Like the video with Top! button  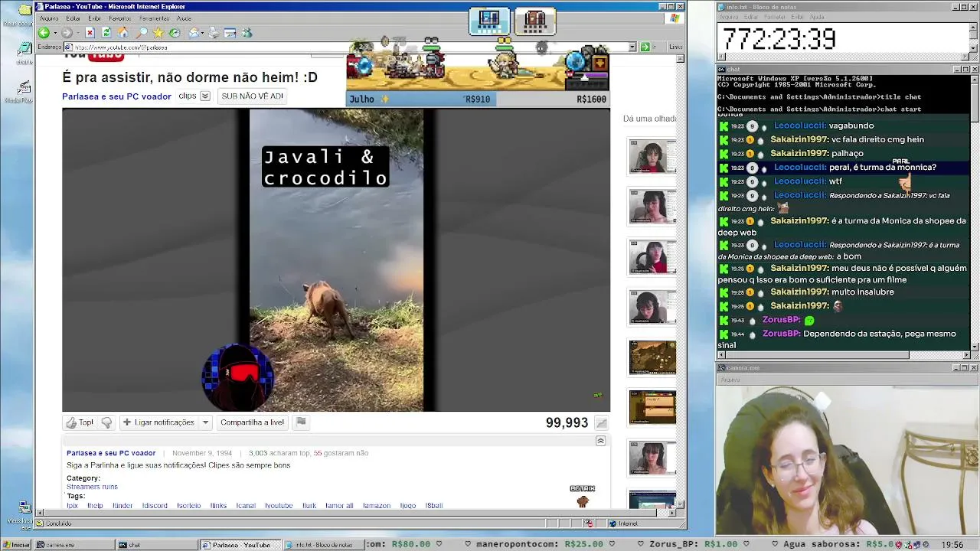pyautogui.click(x=80, y=422)
